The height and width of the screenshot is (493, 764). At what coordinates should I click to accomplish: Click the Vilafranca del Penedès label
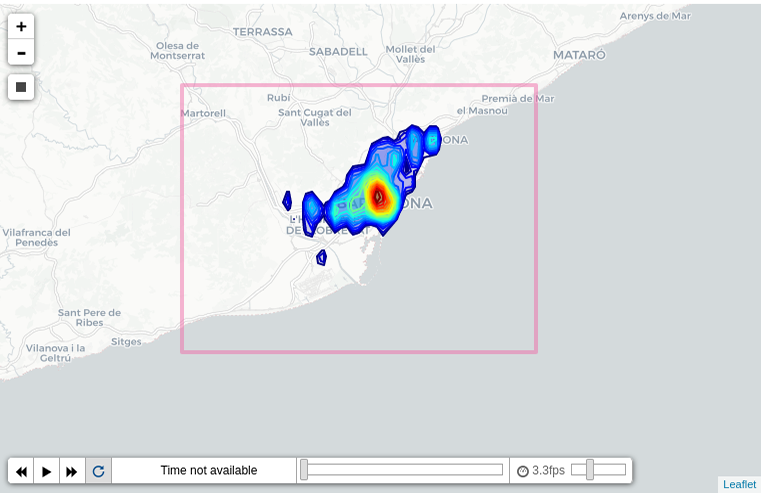36,238
